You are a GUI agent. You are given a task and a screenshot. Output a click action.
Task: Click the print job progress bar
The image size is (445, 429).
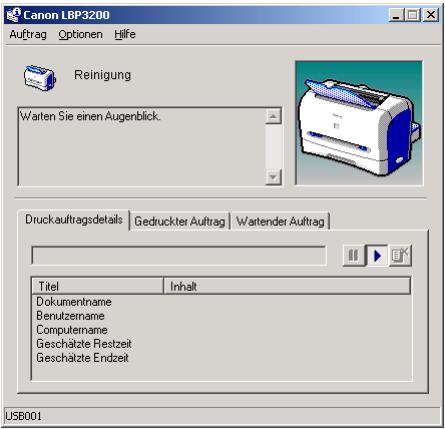coord(179,256)
